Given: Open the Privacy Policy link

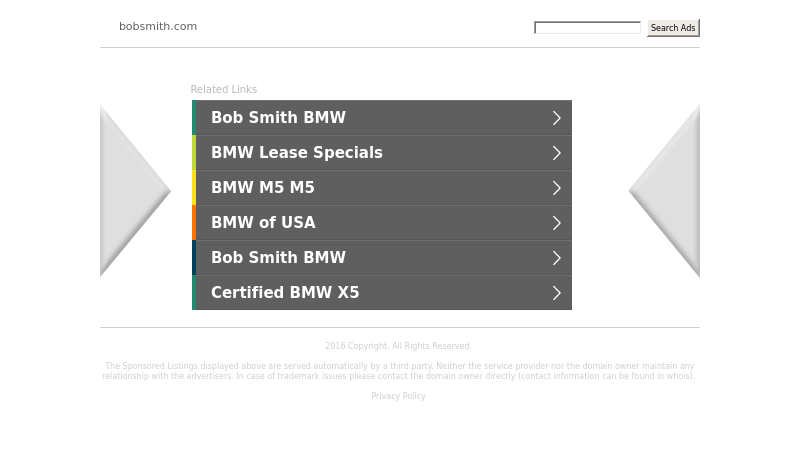Looking at the screenshot, I should [398, 396].
